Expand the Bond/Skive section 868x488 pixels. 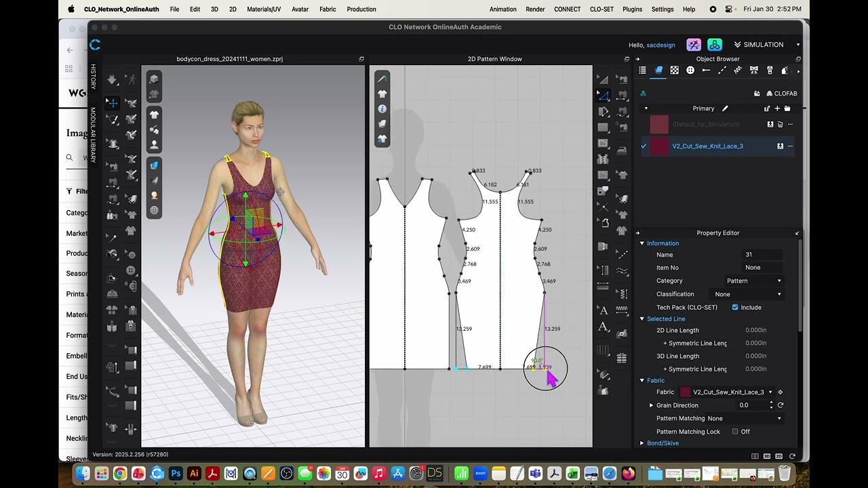pos(642,443)
